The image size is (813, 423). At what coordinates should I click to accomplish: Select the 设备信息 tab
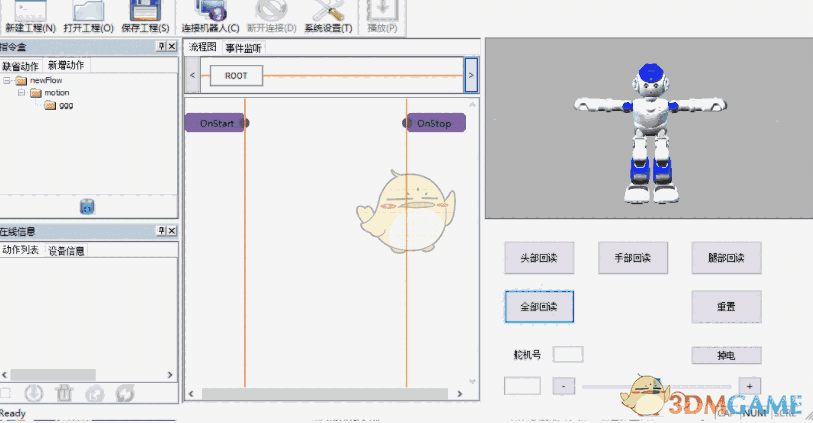click(66, 251)
